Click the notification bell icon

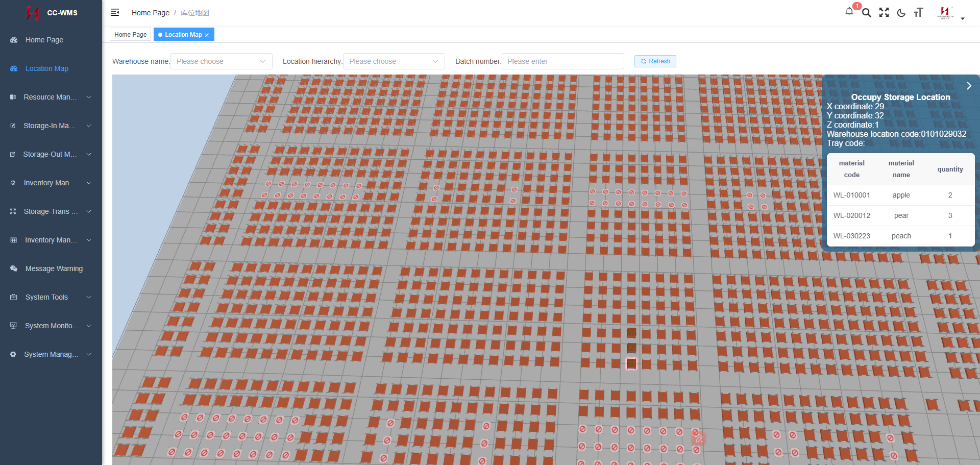(849, 12)
